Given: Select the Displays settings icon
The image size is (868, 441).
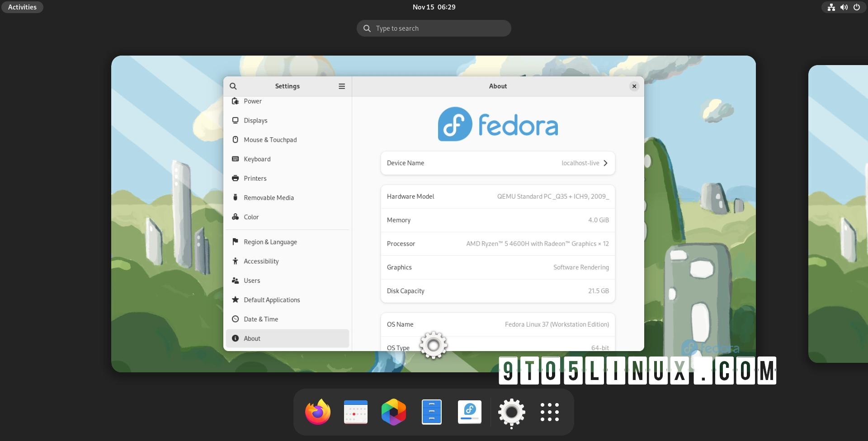Looking at the screenshot, I should [236, 120].
